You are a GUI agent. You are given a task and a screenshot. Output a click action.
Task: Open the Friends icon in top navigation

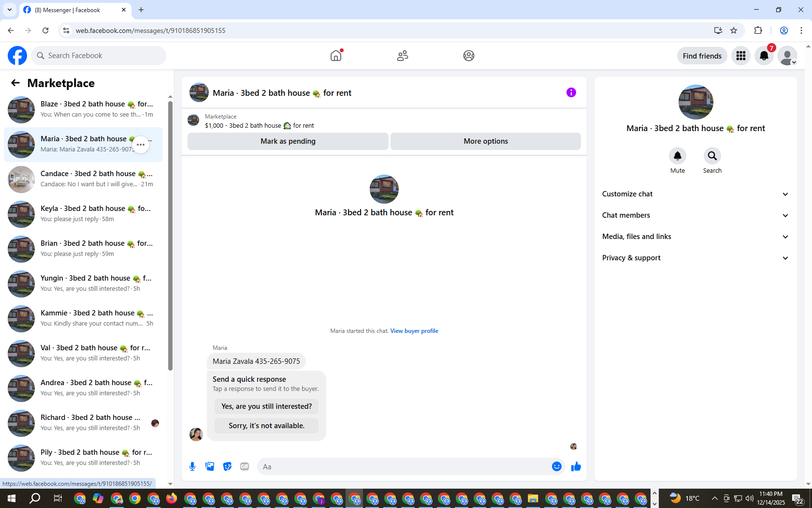point(403,56)
